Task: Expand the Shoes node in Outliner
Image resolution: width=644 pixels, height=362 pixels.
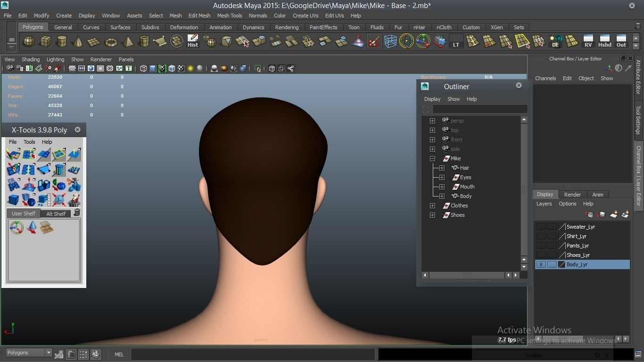Action: click(432, 215)
